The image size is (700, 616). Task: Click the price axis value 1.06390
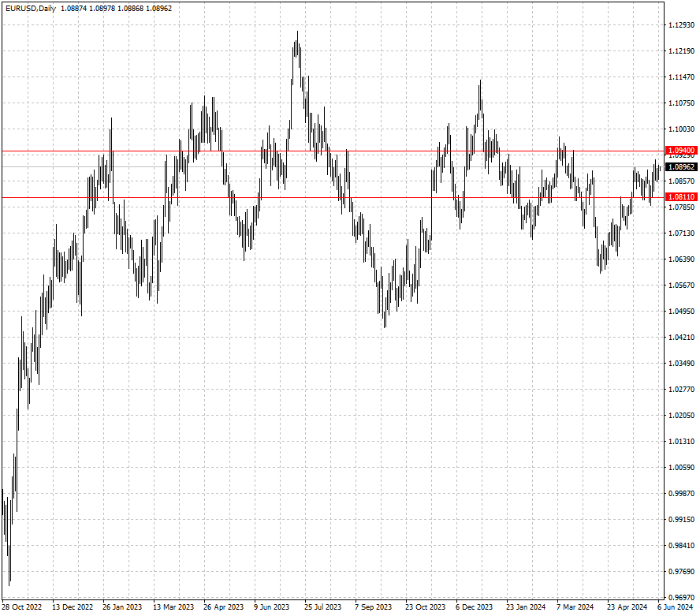click(681, 259)
